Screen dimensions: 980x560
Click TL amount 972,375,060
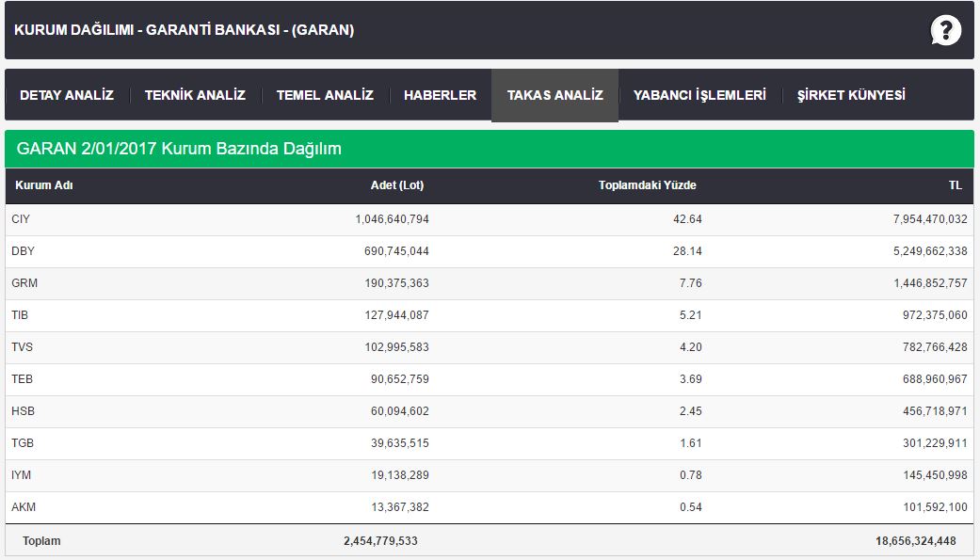(x=935, y=315)
